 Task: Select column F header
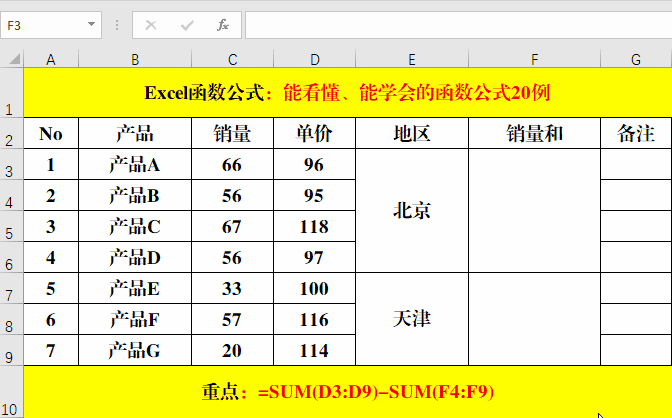point(534,59)
